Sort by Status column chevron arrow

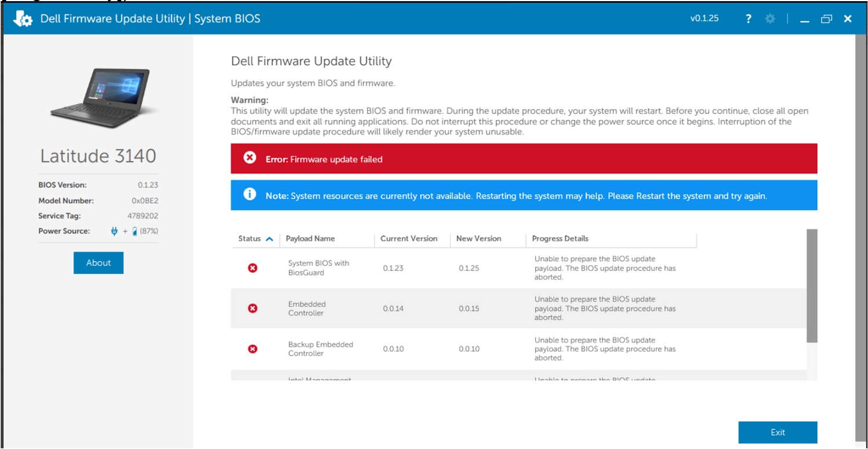pyautogui.click(x=269, y=239)
